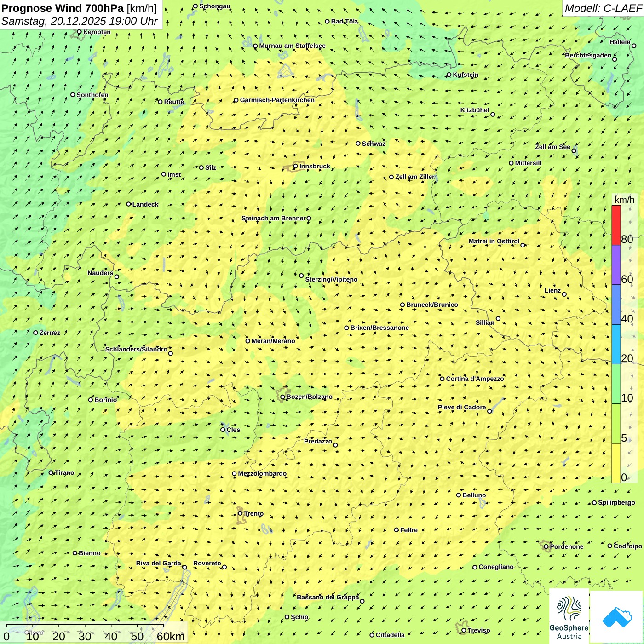This screenshot has width=644, height=644.
Task: Click the Lienz location dot
Action: click(x=564, y=294)
